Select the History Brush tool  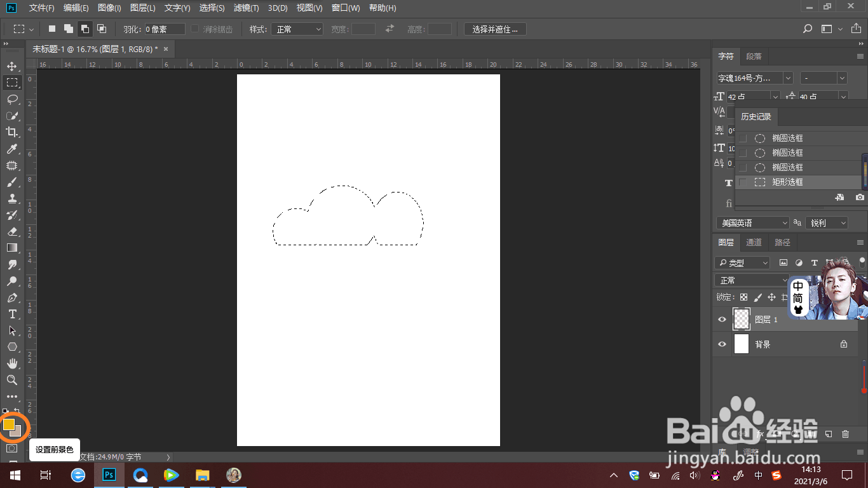(12, 215)
